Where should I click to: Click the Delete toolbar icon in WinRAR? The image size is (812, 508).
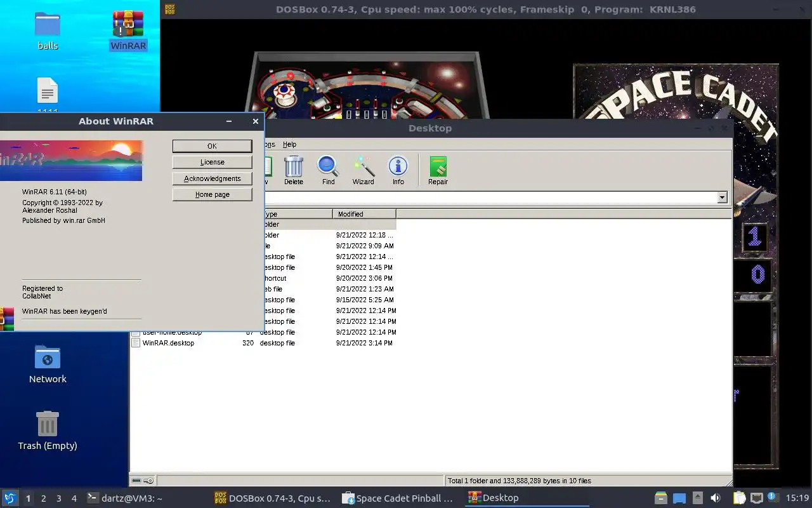click(293, 170)
